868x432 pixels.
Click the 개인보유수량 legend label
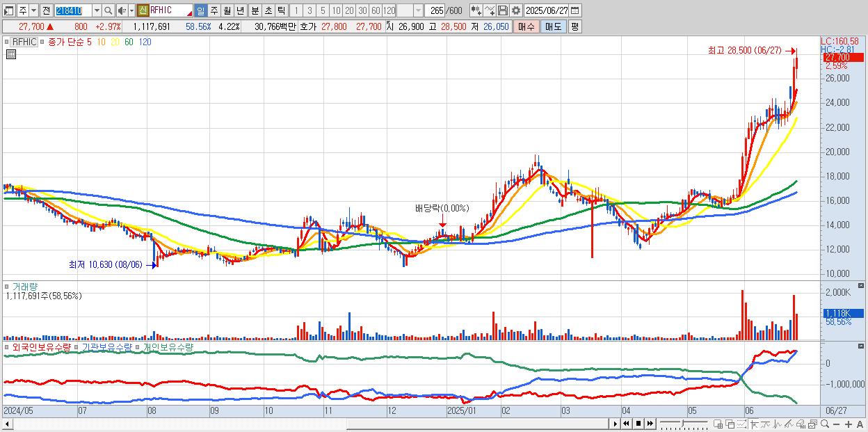click(x=168, y=346)
